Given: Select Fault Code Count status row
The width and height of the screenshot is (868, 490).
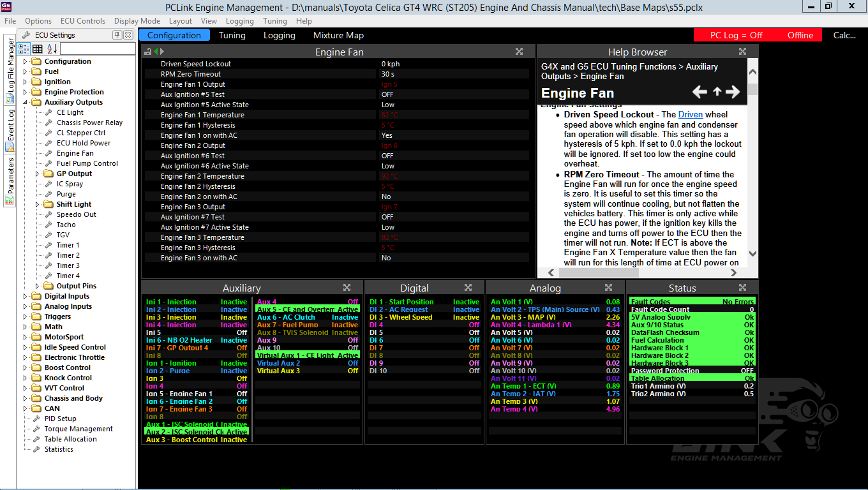Looking at the screenshot, I should pos(692,309).
